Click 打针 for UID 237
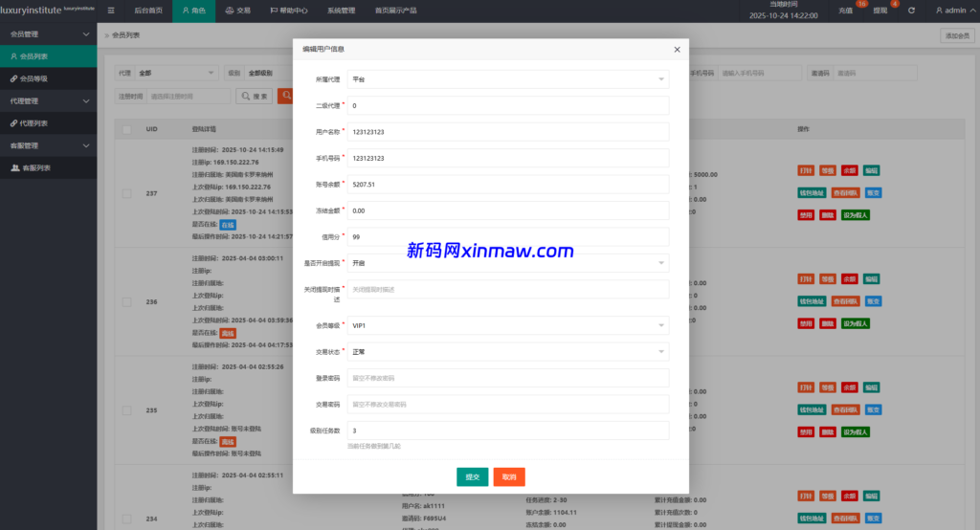 [x=806, y=170]
